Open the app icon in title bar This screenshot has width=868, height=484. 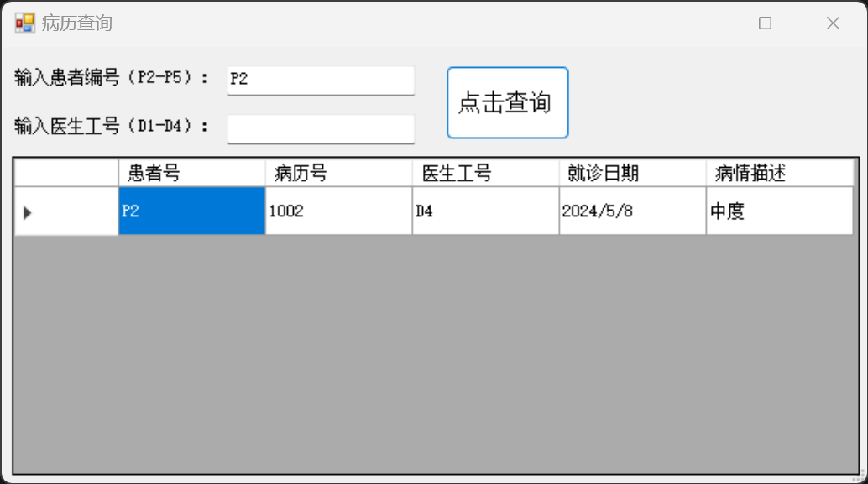[x=25, y=23]
